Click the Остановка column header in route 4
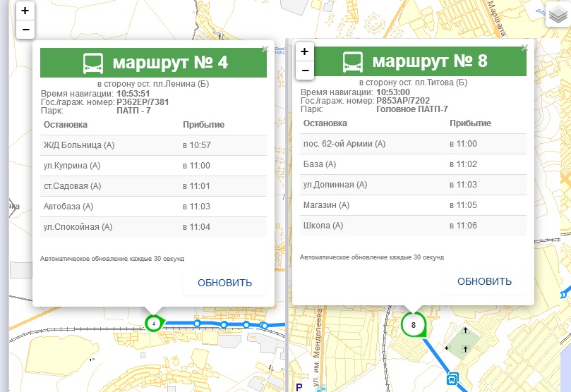This screenshot has height=392, width=571. coord(66,125)
